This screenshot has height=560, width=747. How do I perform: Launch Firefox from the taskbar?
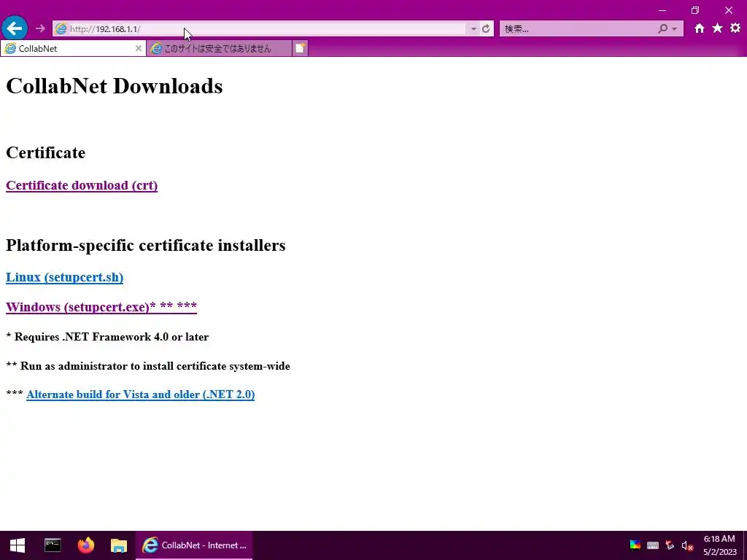click(86, 545)
